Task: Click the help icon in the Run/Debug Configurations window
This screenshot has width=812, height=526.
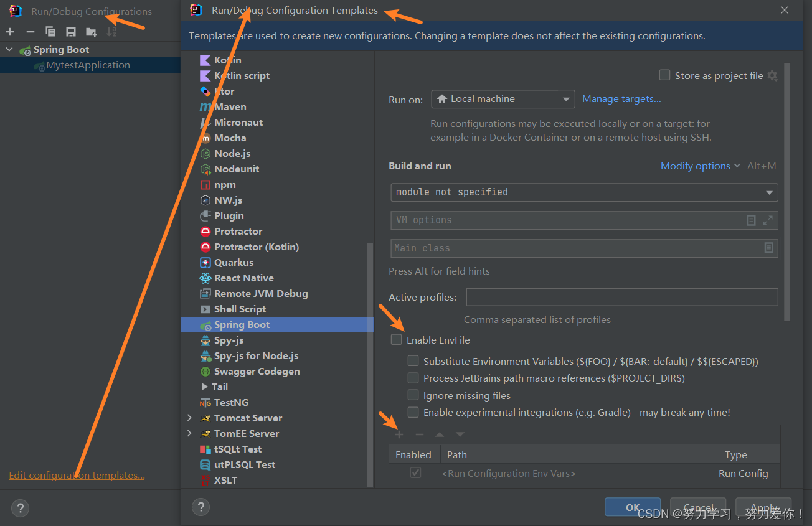Action: 21,508
